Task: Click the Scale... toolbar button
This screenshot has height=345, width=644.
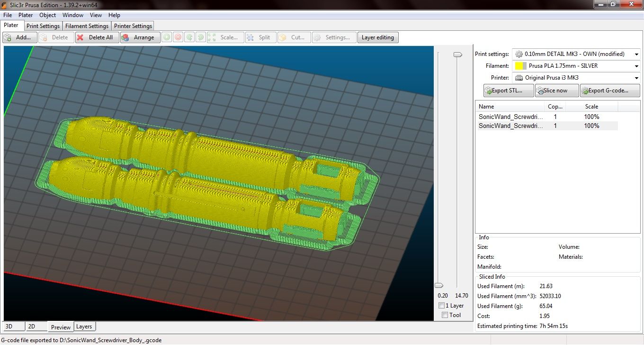Action: (225, 37)
